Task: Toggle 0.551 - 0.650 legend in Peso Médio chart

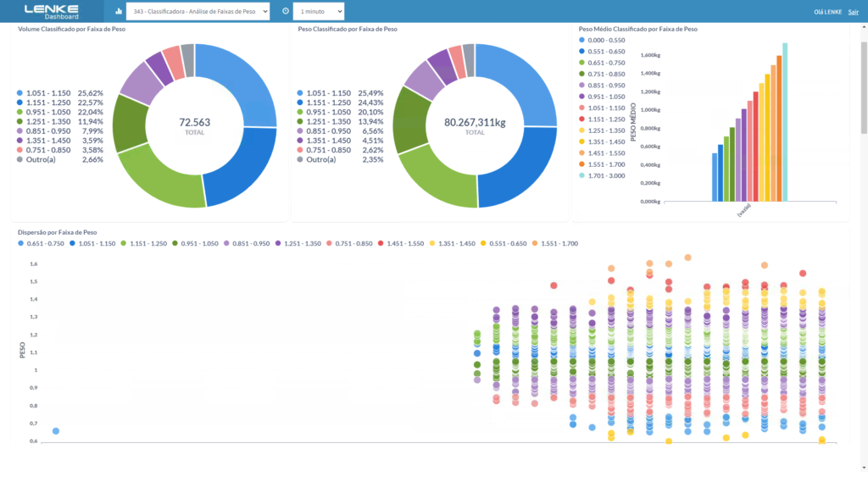Action: [602, 52]
